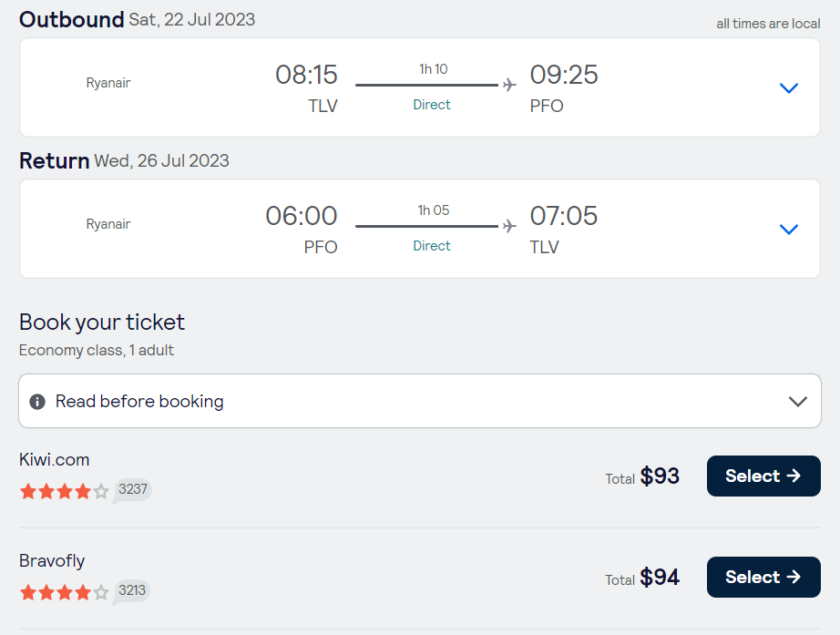Select the Kiwi.com $93 offer
Viewport: 840px width, 635px height.
[x=763, y=476]
